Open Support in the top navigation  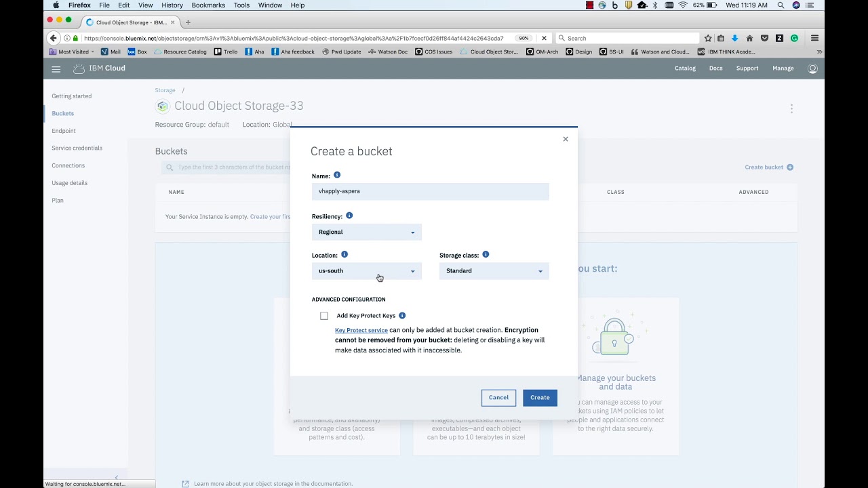point(747,68)
